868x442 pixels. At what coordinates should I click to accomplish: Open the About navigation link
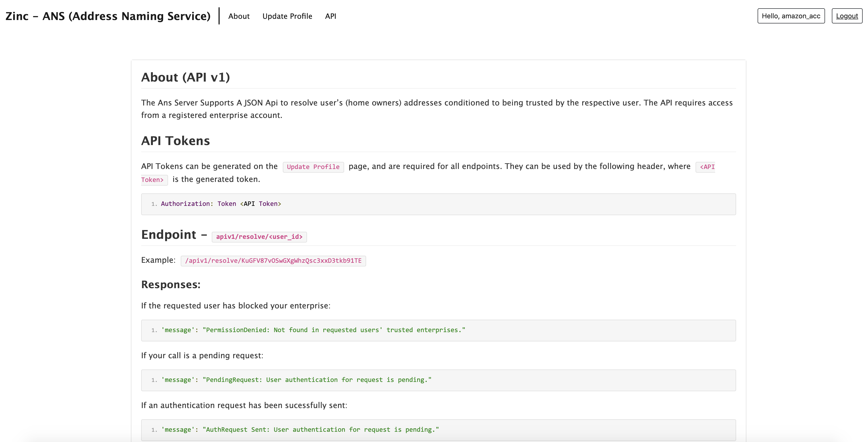pos(239,16)
